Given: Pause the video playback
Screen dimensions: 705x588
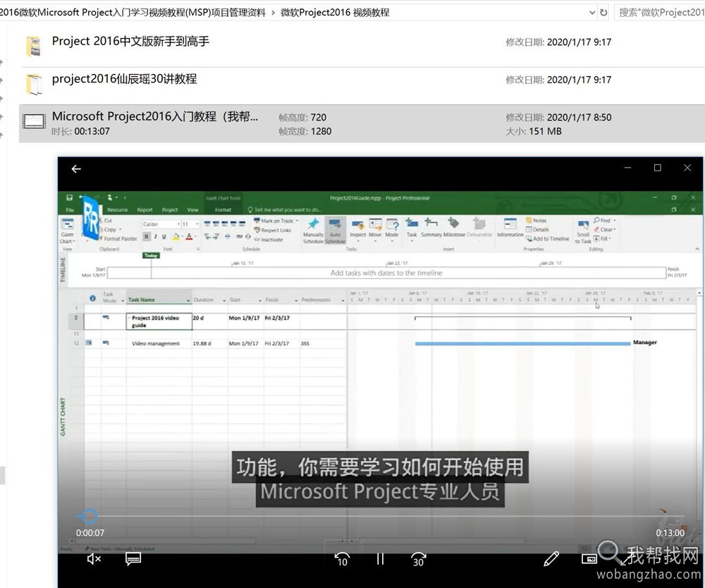Looking at the screenshot, I should point(380,559).
